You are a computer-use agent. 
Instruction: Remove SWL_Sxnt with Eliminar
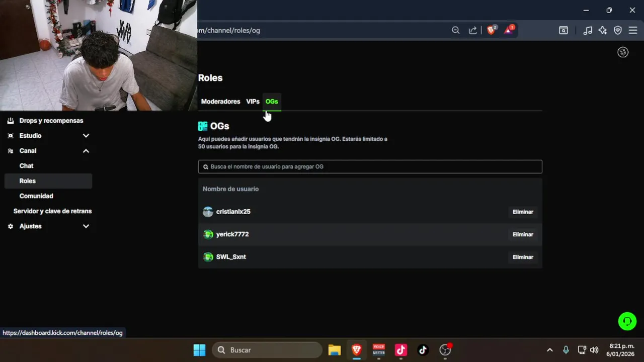(x=523, y=257)
